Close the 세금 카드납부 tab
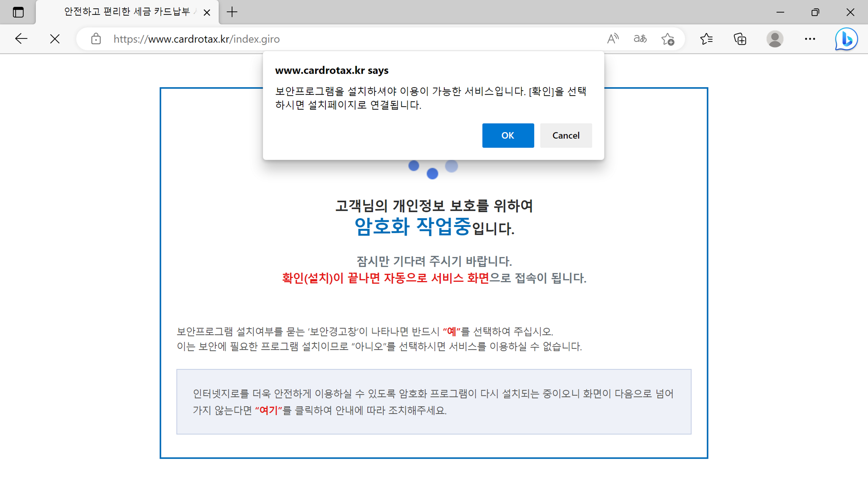The height and width of the screenshot is (492, 868). [x=207, y=13]
